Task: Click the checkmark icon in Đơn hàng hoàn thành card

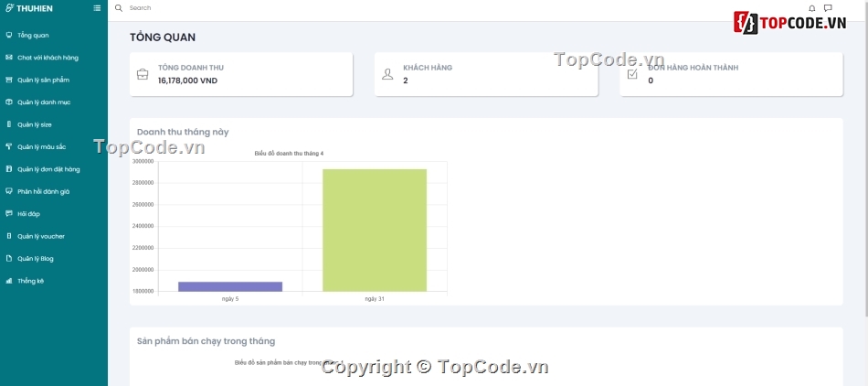Action: click(632, 74)
